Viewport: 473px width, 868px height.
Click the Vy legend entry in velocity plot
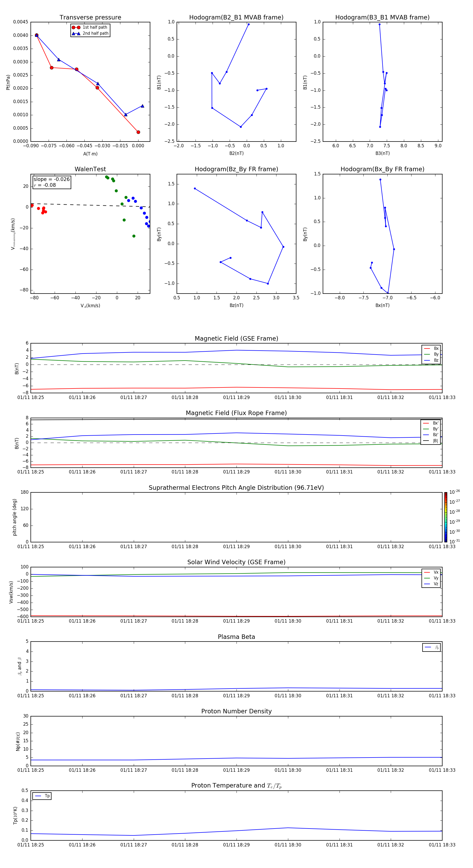431,578
